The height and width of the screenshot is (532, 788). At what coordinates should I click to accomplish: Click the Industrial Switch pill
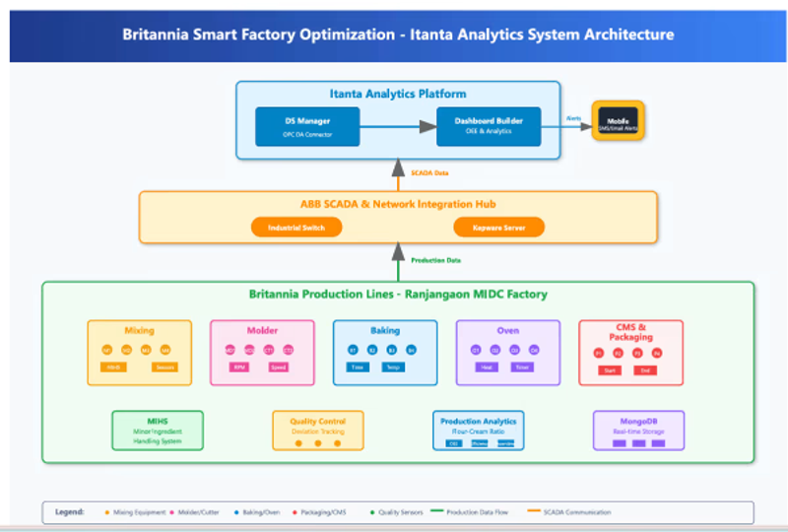click(296, 228)
